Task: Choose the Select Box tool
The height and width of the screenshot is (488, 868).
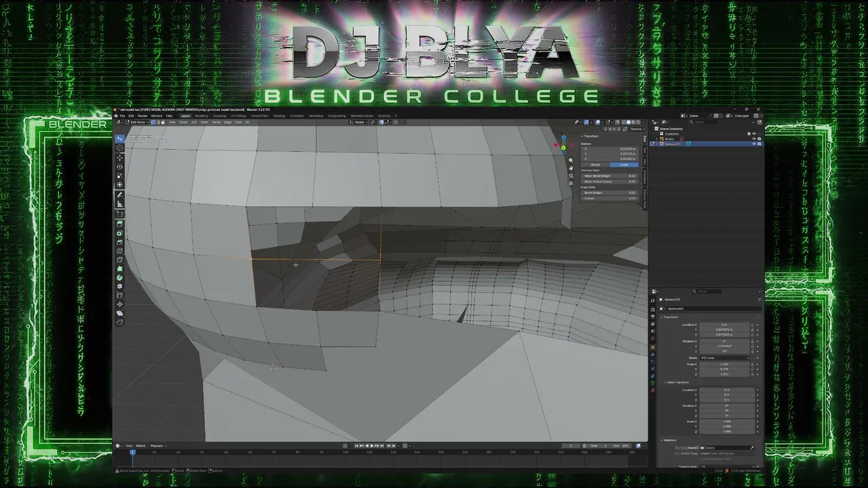Action: tap(120, 138)
